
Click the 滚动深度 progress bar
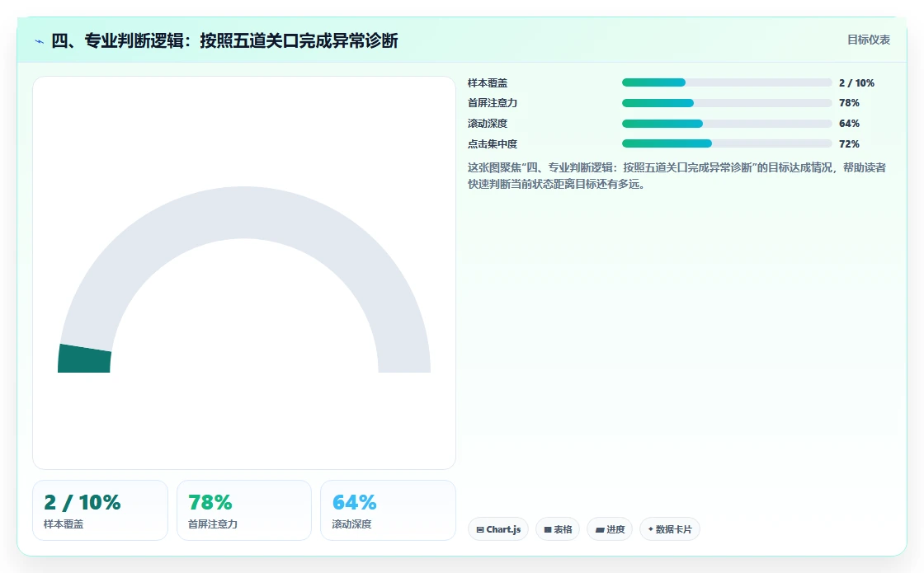click(727, 124)
